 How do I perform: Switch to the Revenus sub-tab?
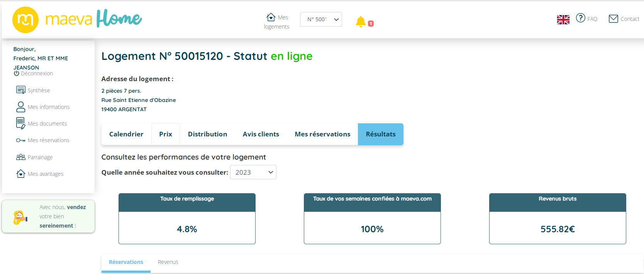tap(168, 262)
